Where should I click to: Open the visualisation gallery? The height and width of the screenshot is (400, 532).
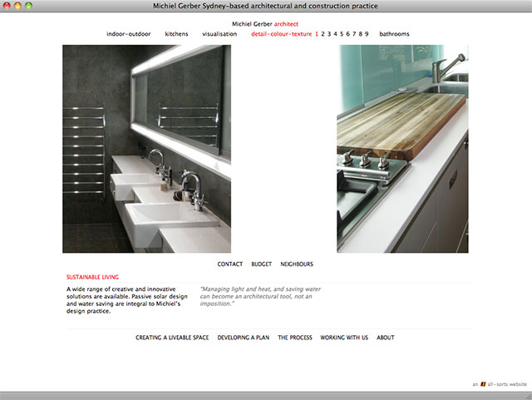(219, 34)
